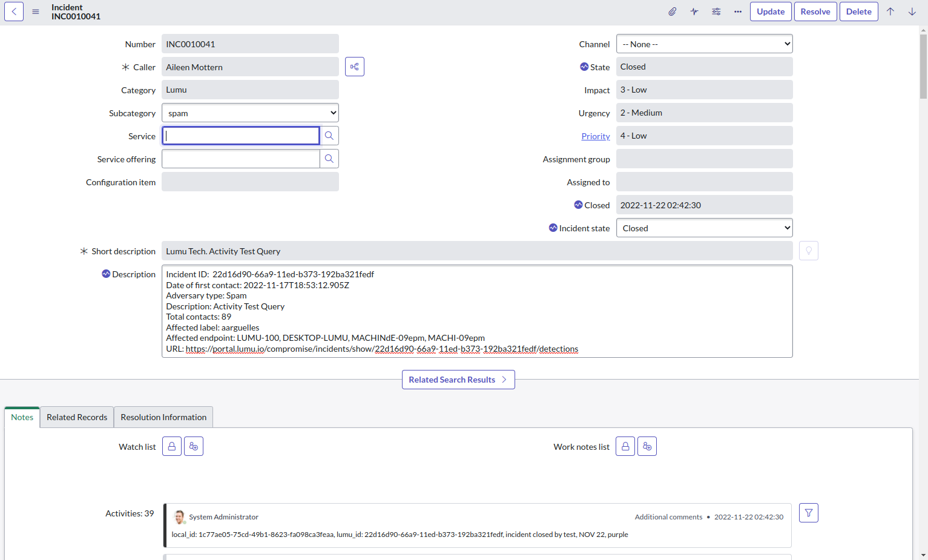The width and height of the screenshot is (928, 560).
Task: Open the Incident state dropdown
Action: 704,228
